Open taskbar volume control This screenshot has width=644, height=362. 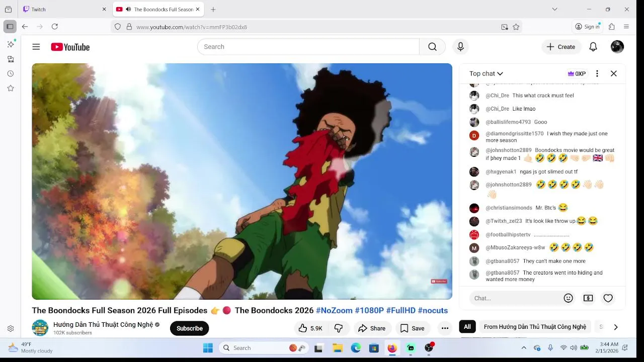pyautogui.click(x=574, y=348)
